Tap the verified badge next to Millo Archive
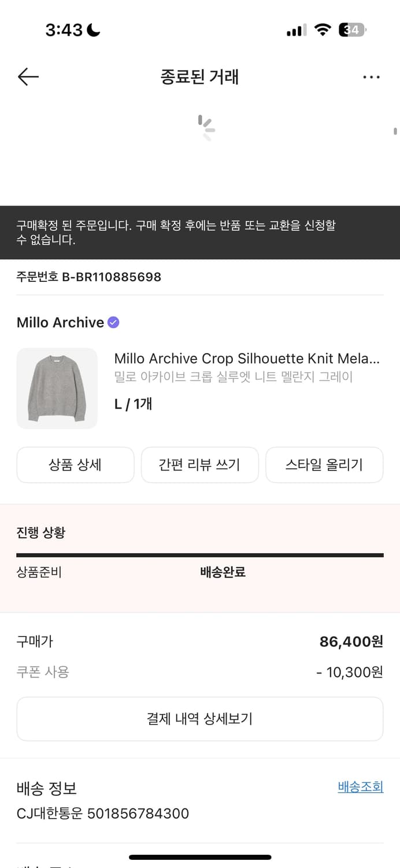This screenshot has height=868, width=400. pos(113,322)
